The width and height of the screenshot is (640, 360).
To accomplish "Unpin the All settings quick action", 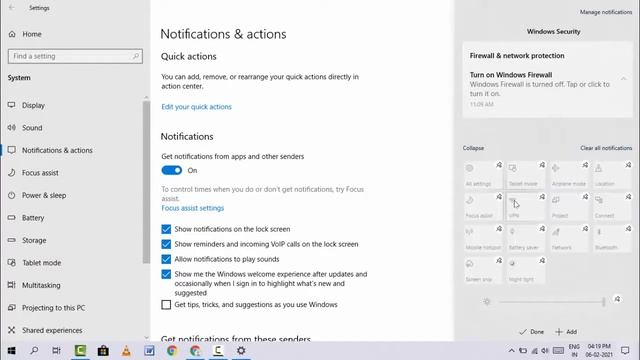I will coord(499,165).
